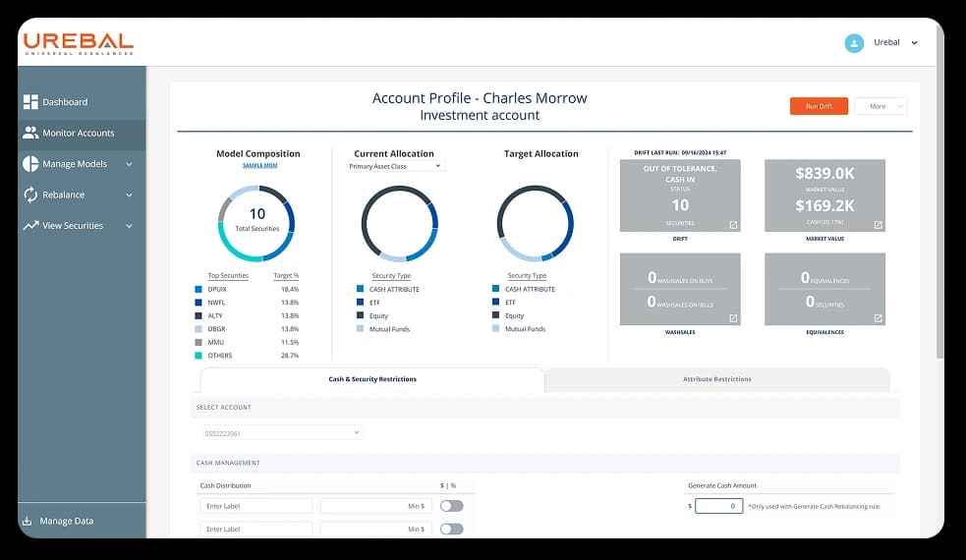
Task: Open the Urebal user menu chevron
Action: pyautogui.click(x=914, y=43)
